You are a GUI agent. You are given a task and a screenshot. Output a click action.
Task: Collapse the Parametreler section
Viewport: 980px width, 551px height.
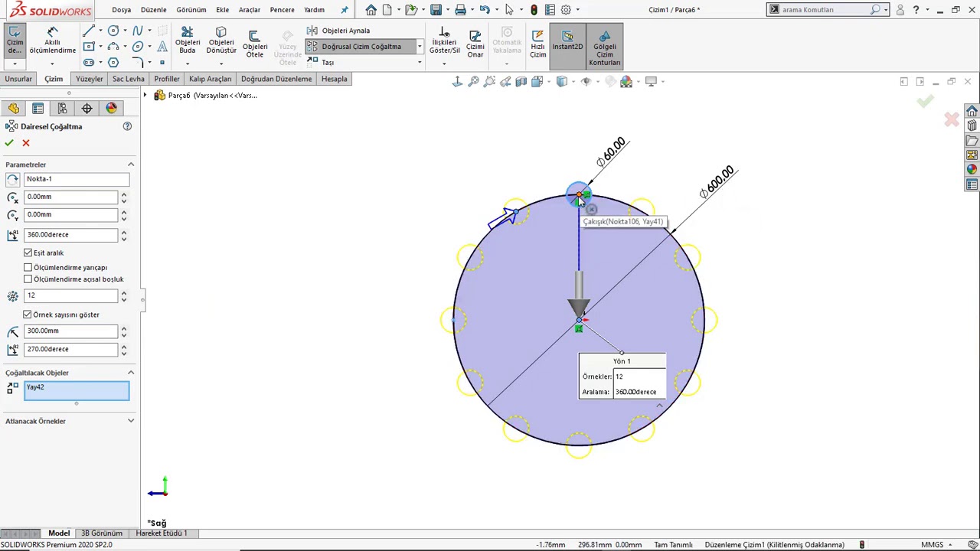click(x=131, y=165)
